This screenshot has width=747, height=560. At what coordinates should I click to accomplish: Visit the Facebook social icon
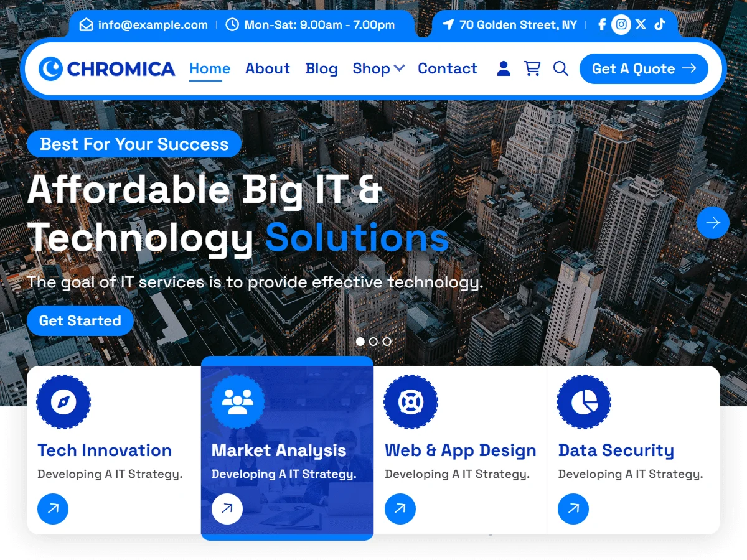coord(602,25)
